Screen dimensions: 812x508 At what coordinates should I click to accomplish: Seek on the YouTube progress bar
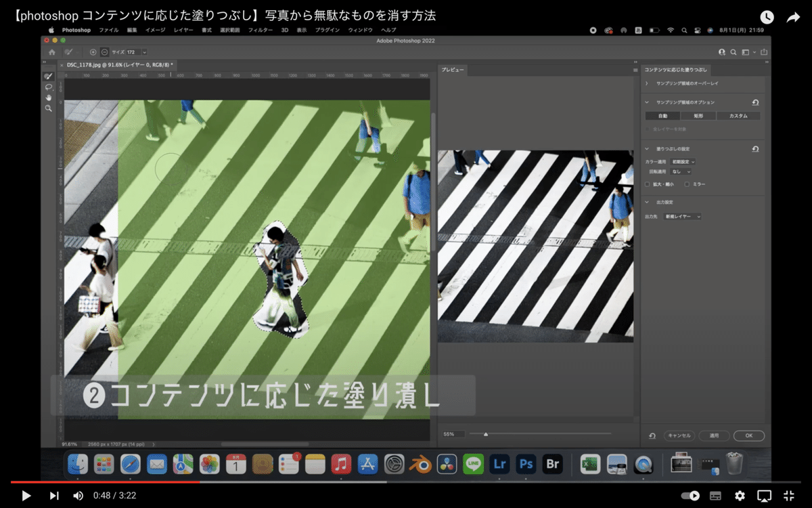[x=406, y=482]
